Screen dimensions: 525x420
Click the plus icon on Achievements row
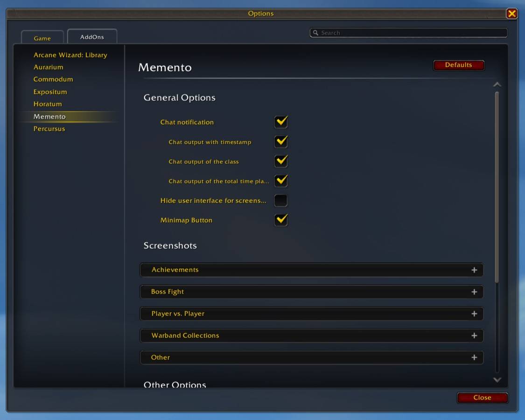point(474,270)
